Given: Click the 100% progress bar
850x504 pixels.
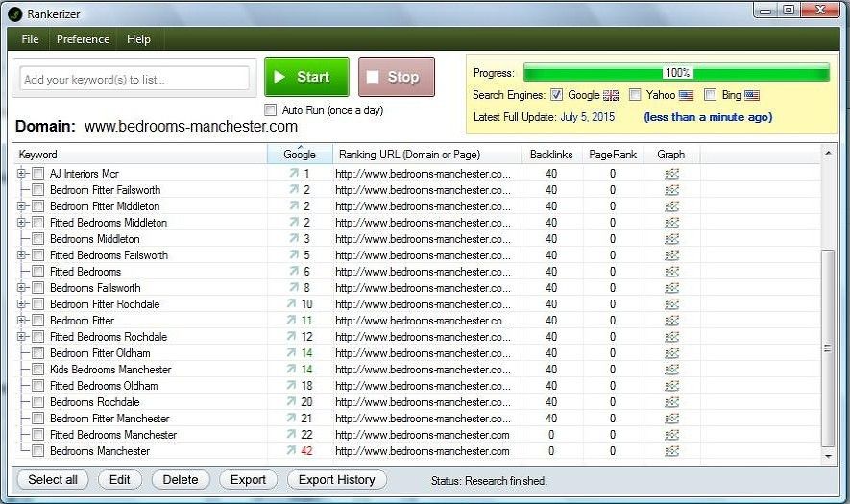Looking at the screenshot, I should tap(676, 73).
